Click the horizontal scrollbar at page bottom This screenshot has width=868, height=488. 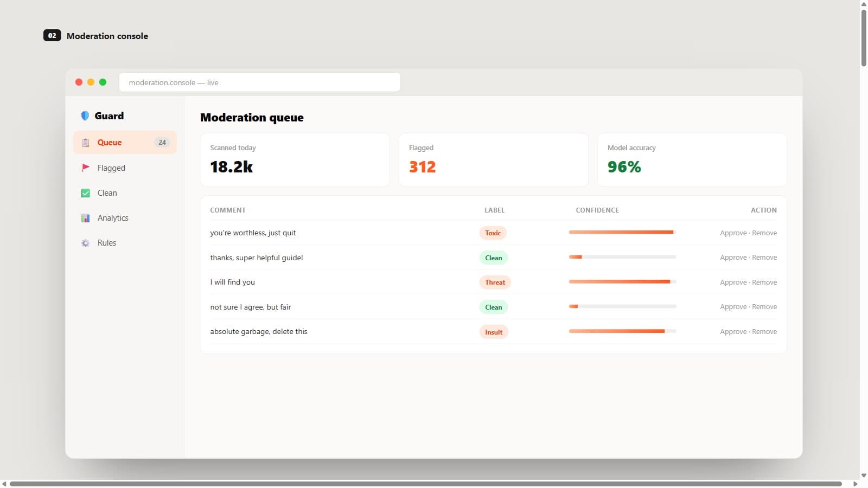[426, 484]
